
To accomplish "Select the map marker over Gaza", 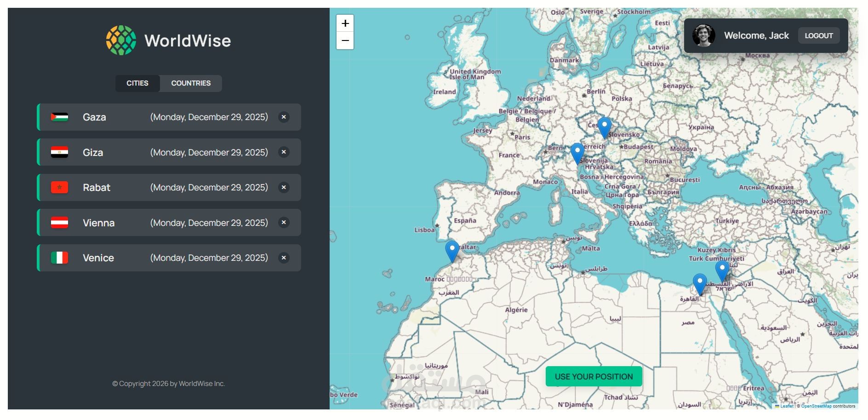I will point(722,271).
